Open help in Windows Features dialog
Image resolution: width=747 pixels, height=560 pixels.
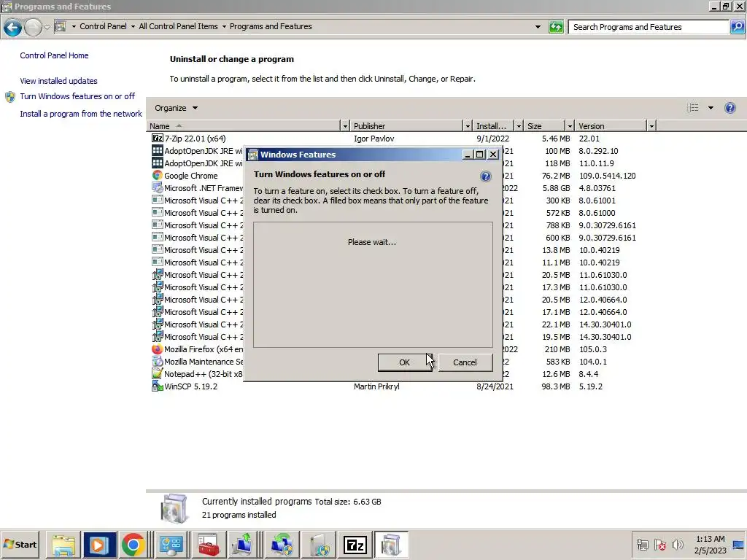coord(485,176)
